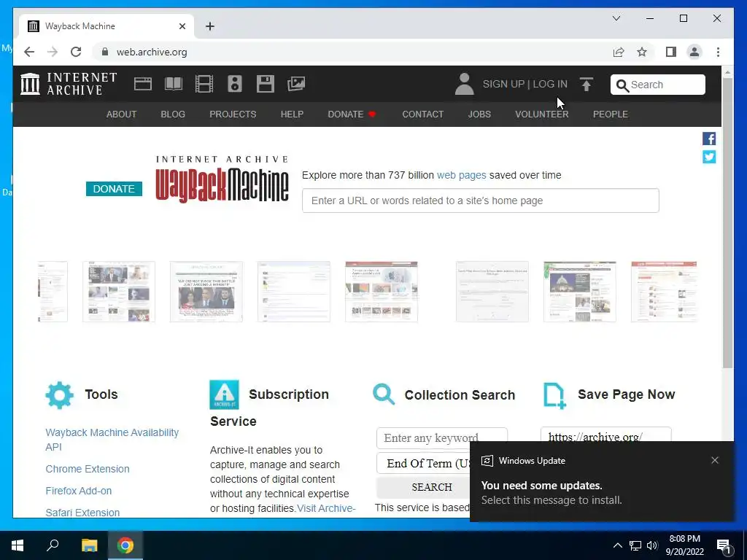The image size is (747, 560).
Task: Click the teal DONATE button
Action: click(114, 189)
